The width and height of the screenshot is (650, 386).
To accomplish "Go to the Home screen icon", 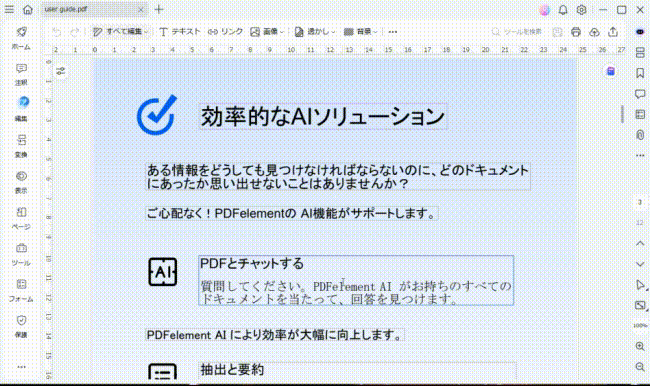I will click(28, 9).
